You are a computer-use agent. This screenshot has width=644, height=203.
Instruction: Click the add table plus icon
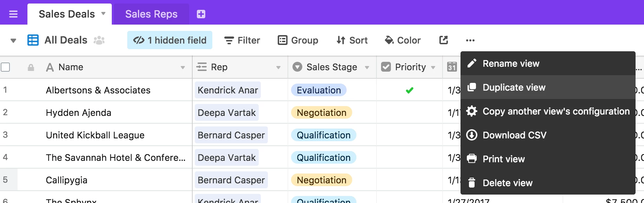click(201, 14)
